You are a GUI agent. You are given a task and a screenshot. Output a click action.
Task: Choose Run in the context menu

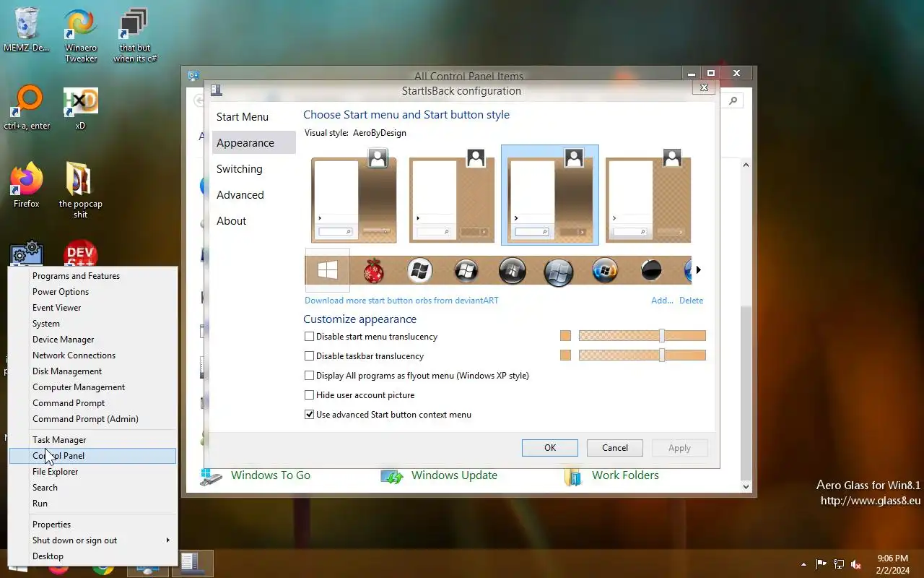(92, 504)
